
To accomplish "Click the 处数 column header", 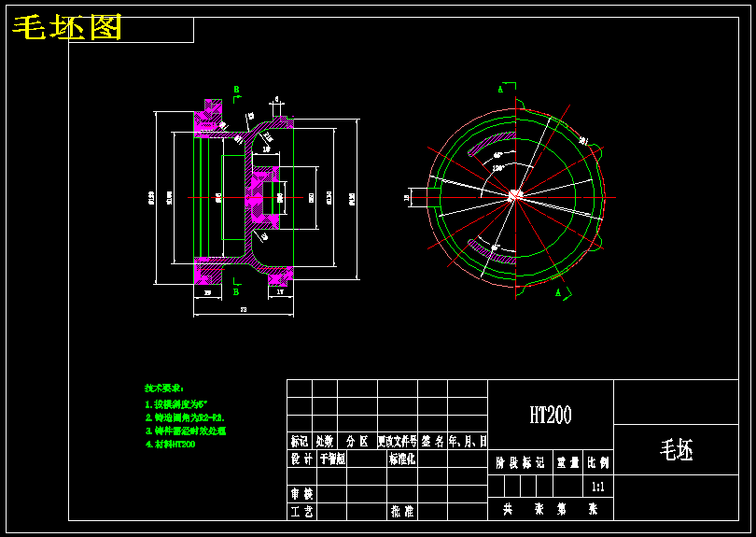I will [x=325, y=441].
